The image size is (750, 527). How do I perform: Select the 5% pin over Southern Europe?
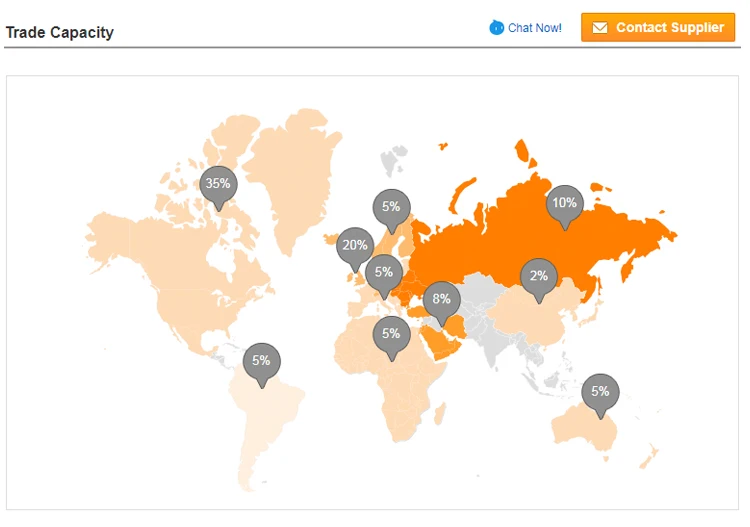384,275
